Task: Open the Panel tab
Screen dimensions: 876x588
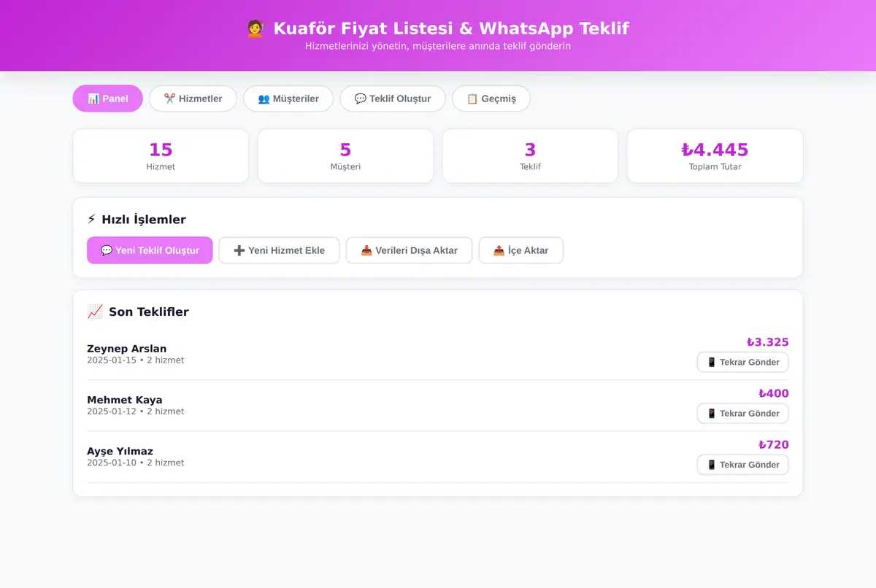Action: pos(108,98)
